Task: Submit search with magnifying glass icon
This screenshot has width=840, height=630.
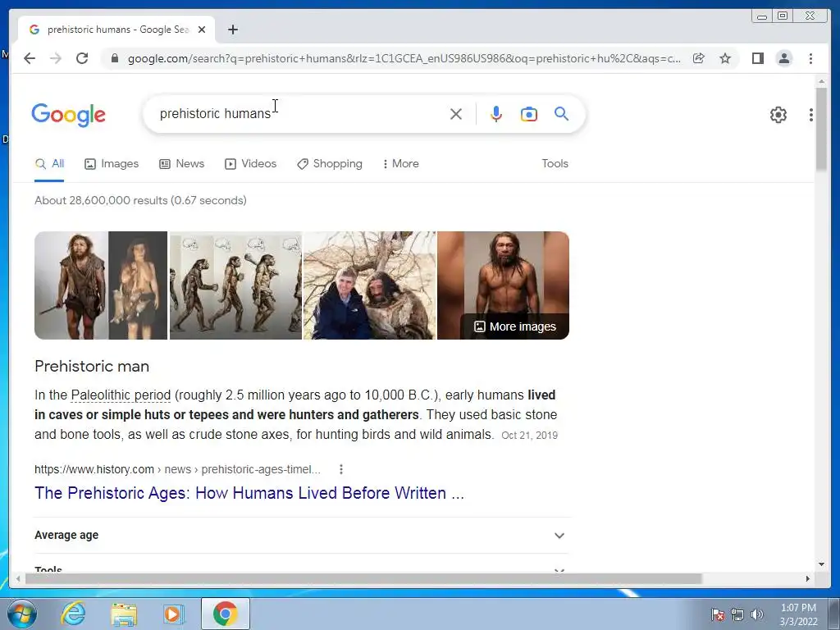Action: point(561,113)
